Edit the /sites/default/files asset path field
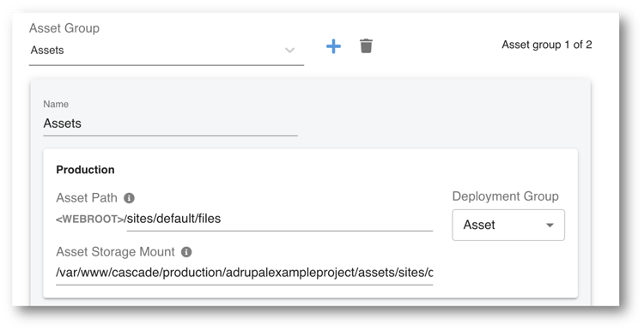 click(280, 219)
